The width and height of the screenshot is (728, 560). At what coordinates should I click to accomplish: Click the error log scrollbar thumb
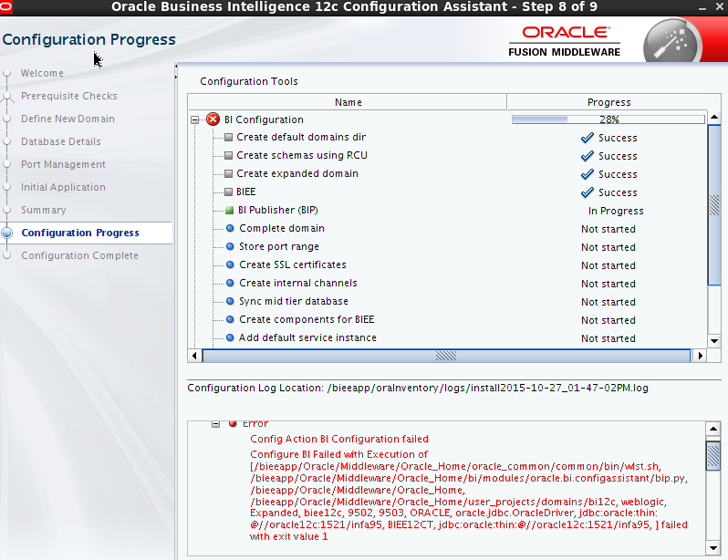pyautogui.click(x=713, y=455)
